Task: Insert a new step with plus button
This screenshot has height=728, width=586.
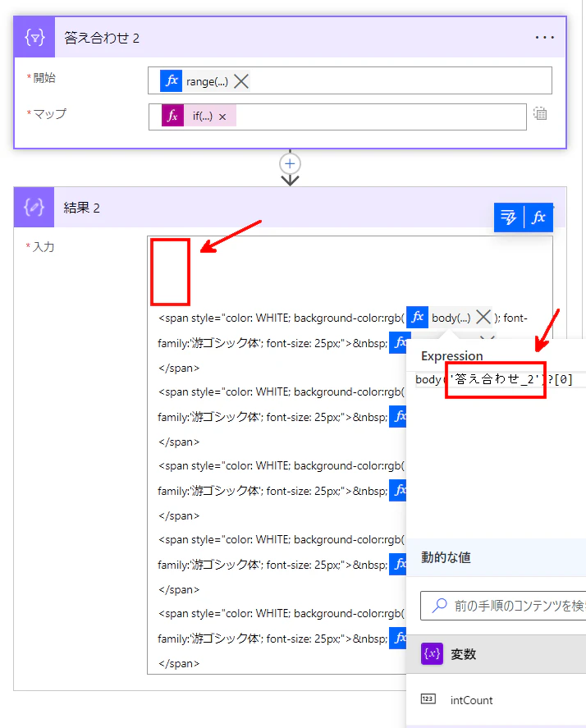Action: tap(290, 163)
